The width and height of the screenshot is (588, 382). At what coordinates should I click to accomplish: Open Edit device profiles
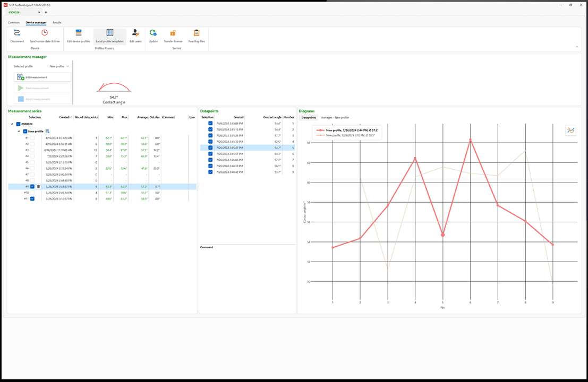point(79,33)
